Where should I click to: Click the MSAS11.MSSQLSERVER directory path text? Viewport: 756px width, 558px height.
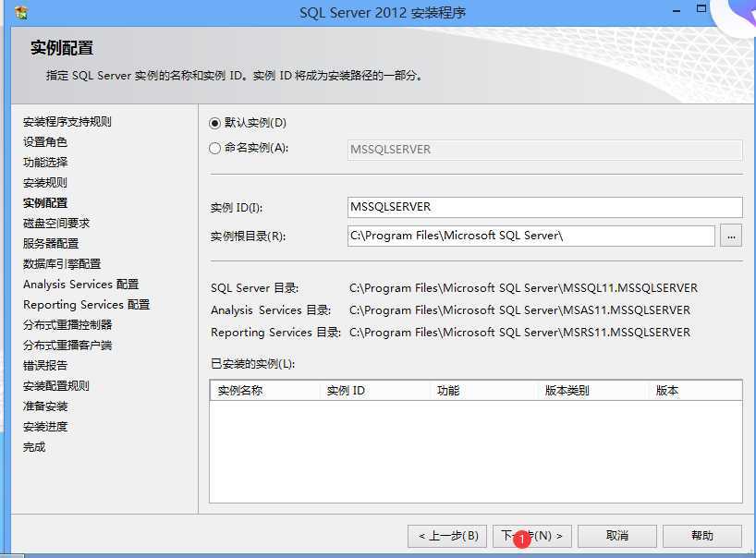pyautogui.click(x=519, y=309)
